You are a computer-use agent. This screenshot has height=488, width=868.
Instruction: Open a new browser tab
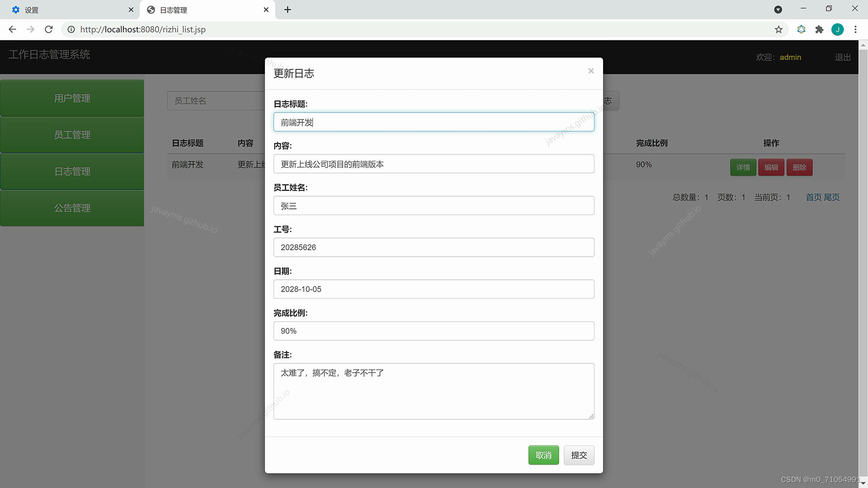point(288,9)
